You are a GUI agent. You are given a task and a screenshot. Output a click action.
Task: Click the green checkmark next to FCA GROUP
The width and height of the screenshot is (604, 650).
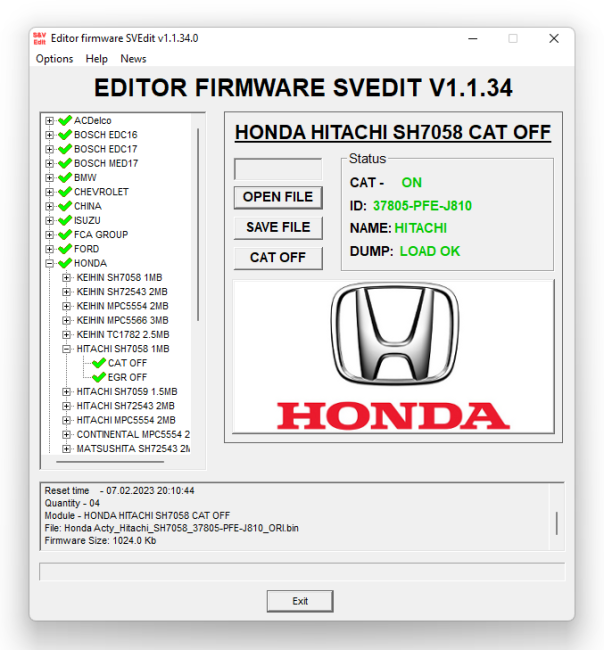tap(65, 235)
